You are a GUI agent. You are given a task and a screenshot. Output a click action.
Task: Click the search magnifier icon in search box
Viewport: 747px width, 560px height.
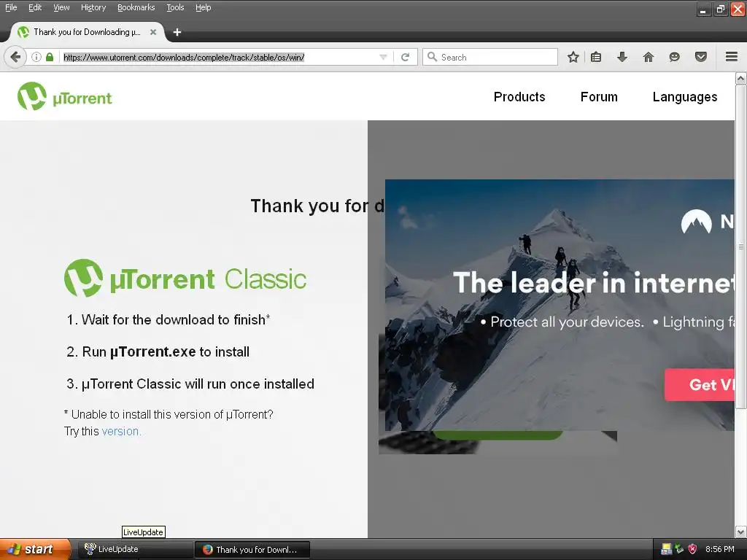click(x=432, y=57)
